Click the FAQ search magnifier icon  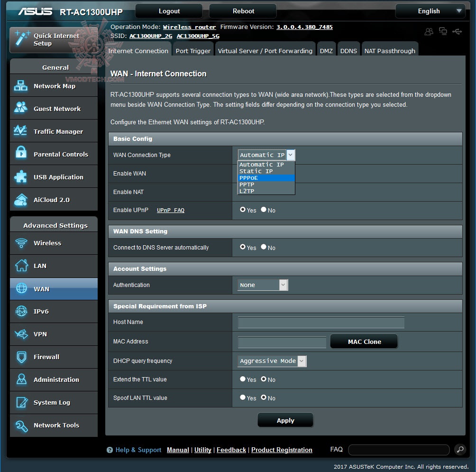[460, 450]
